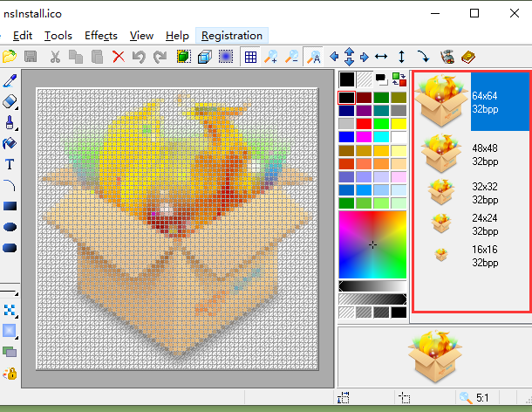Viewport: 532px width, 412px height.
Task: Click the Undo arrow in toolbar
Action: point(139,57)
